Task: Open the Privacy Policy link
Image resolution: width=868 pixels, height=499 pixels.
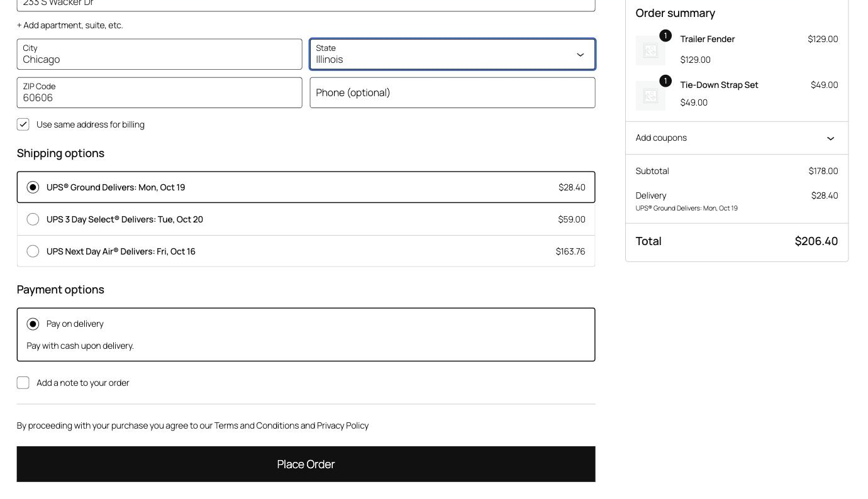Action: pos(343,425)
